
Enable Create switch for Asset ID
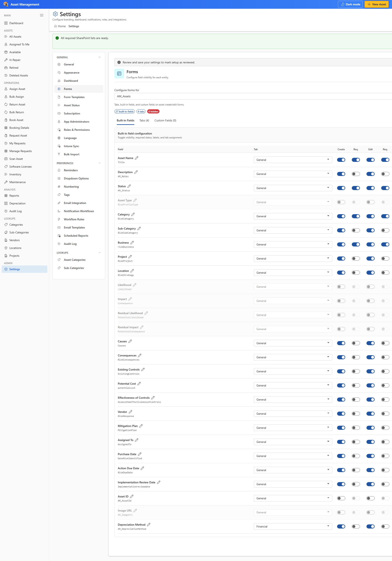click(x=341, y=498)
